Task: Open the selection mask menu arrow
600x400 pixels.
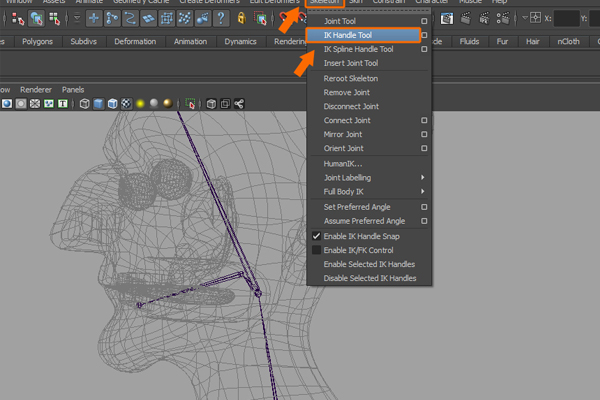Action: [x=77, y=18]
